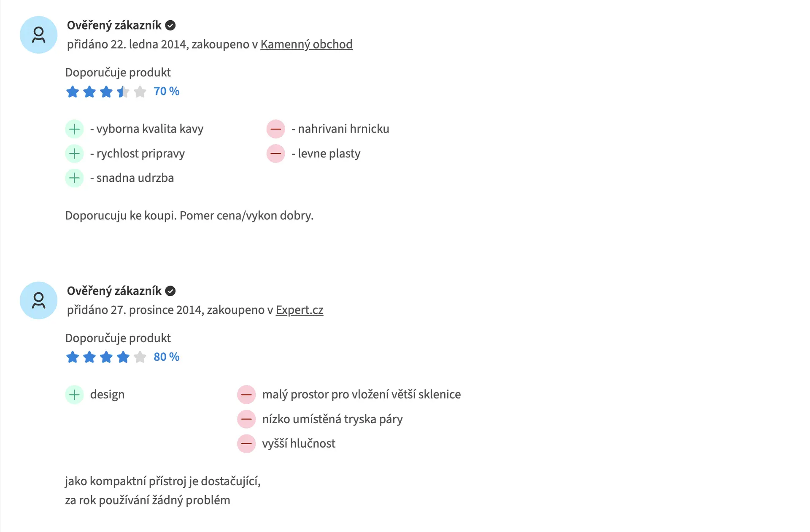810x532 pixels.
Task: Click verified badge on January 2014 review
Action: pyautogui.click(x=170, y=26)
